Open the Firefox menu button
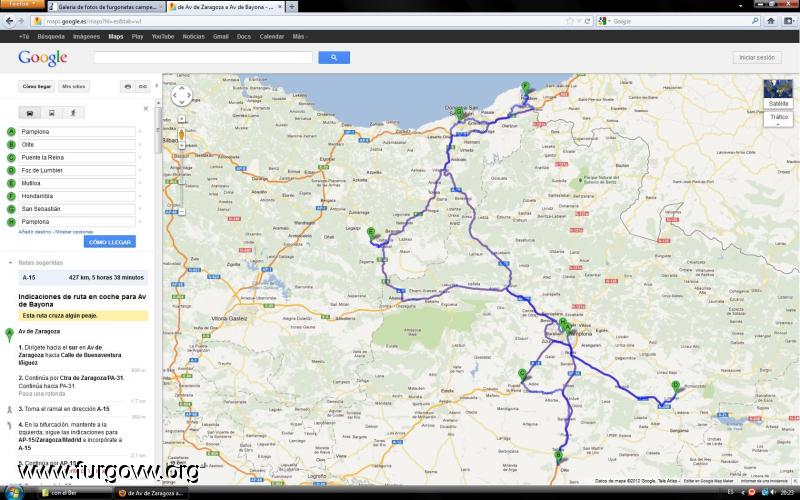The height and width of the screenshot is (500, 800). coord(22,4)
